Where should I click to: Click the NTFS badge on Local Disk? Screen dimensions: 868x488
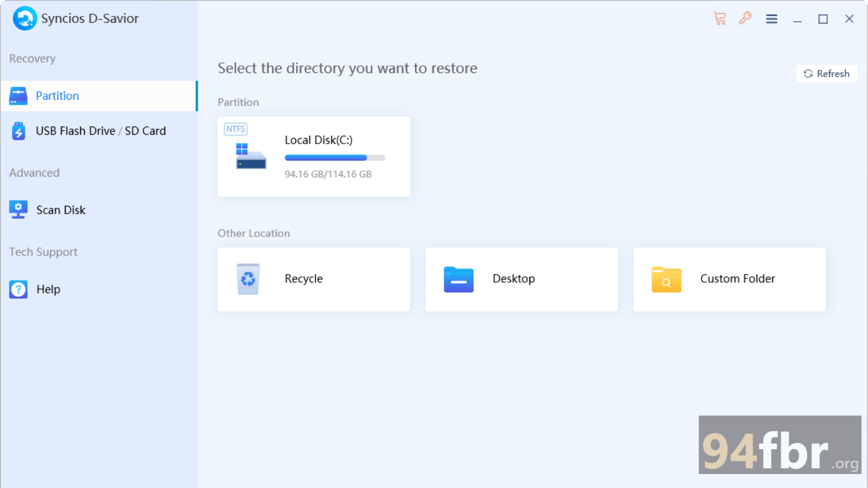click(x=236, y=129)
